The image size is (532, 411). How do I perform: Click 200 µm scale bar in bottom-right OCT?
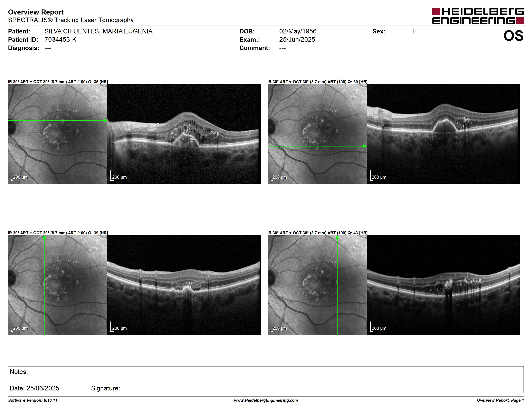point(378,327)
